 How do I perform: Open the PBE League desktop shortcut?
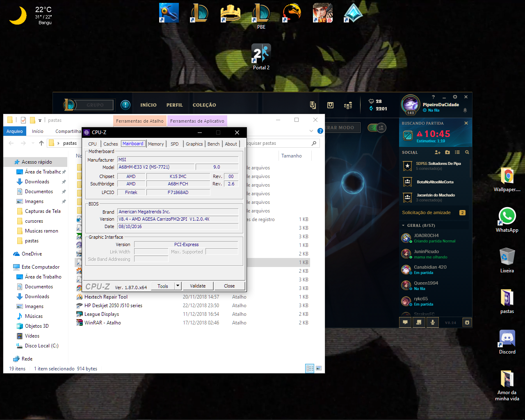pyautogui.click(x=261, y=16)
